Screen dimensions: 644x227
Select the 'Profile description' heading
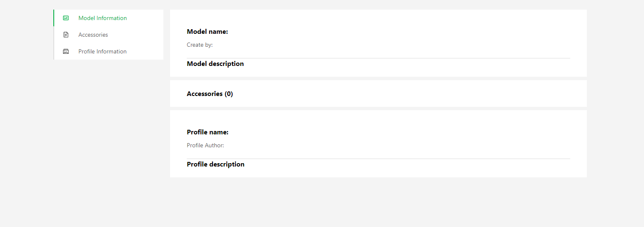pos(216,164)
